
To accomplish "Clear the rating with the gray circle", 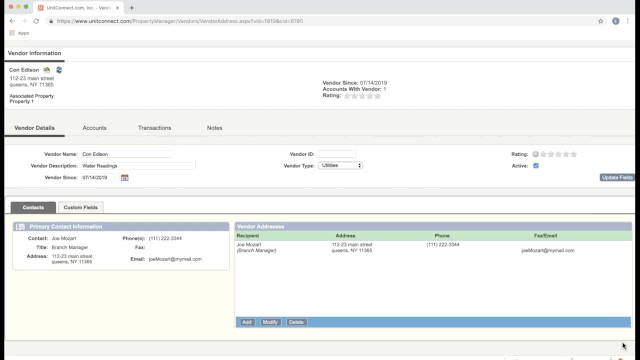I will 536,154.
